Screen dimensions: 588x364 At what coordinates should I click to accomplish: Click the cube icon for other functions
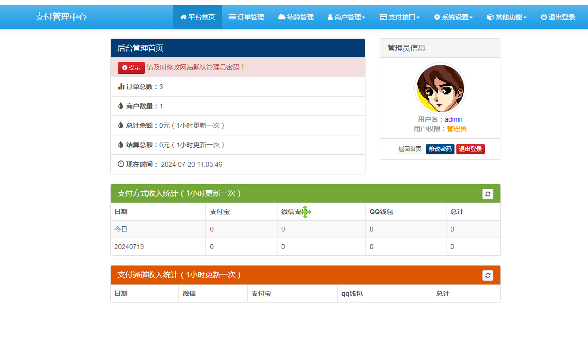[490, 17]
